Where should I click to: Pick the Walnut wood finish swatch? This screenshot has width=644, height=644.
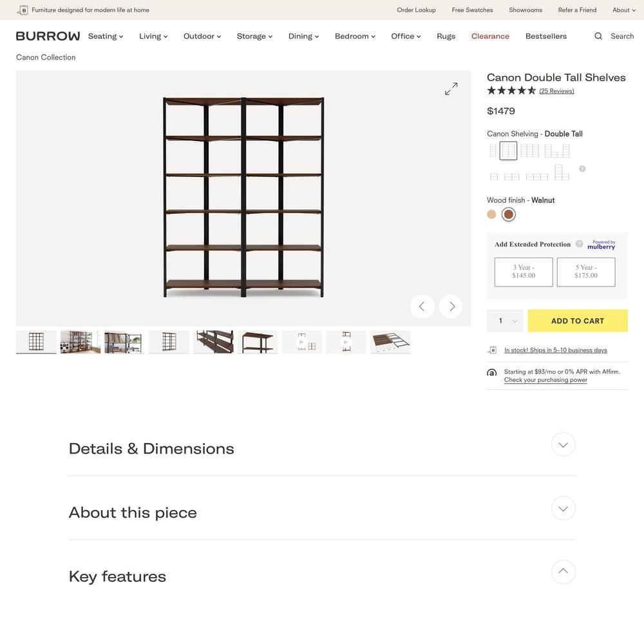(x=509, y=214)
